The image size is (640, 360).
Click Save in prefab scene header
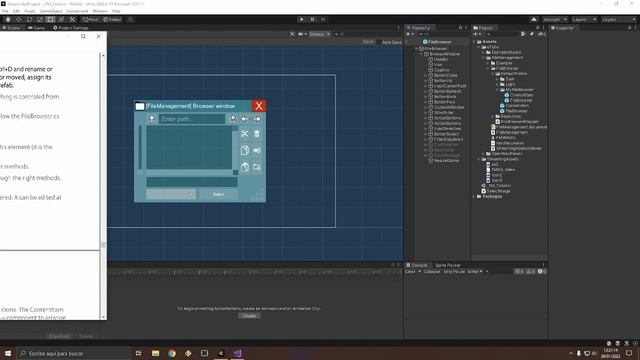[x=368, y=42]
